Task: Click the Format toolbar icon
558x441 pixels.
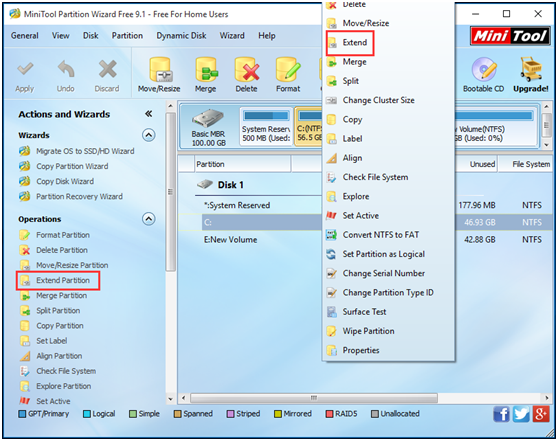Action: pos(288,70)
